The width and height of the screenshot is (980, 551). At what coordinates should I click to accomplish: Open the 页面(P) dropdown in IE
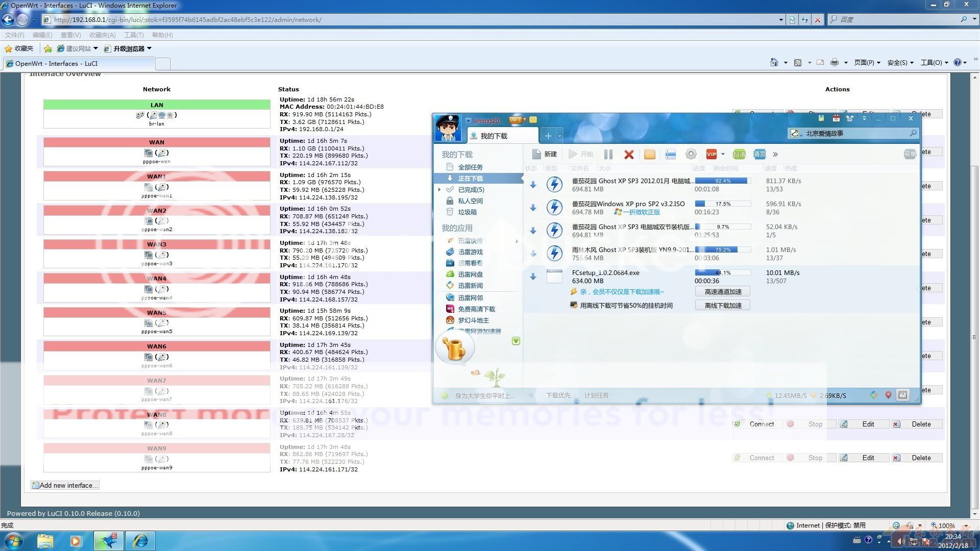867,62
